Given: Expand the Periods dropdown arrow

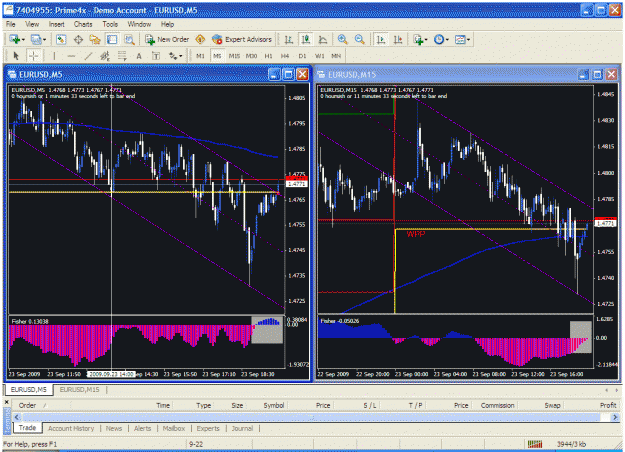Looking at the screenshot, I should point(447,40).
